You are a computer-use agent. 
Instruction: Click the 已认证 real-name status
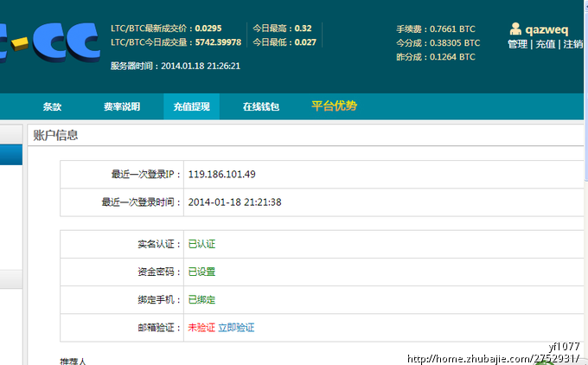tap(201, 244)
